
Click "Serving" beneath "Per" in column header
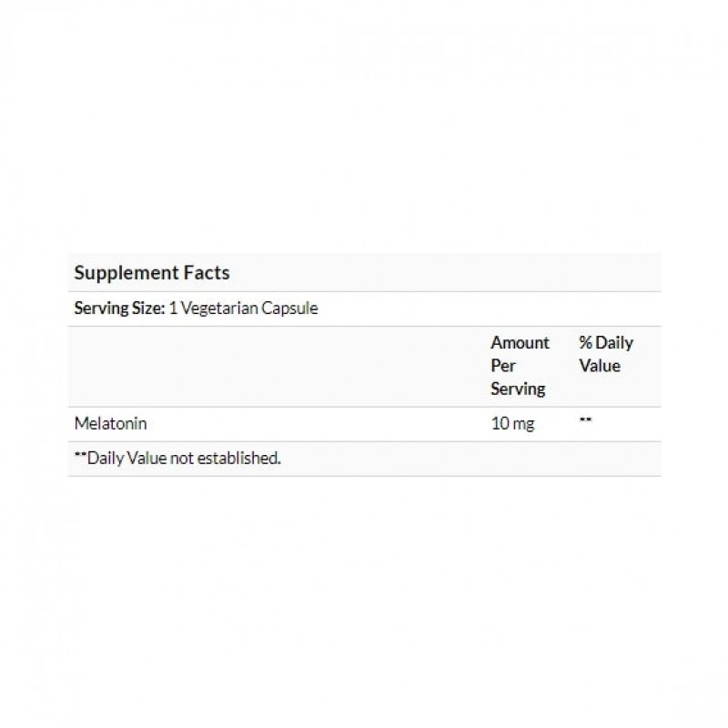[518, 389]
